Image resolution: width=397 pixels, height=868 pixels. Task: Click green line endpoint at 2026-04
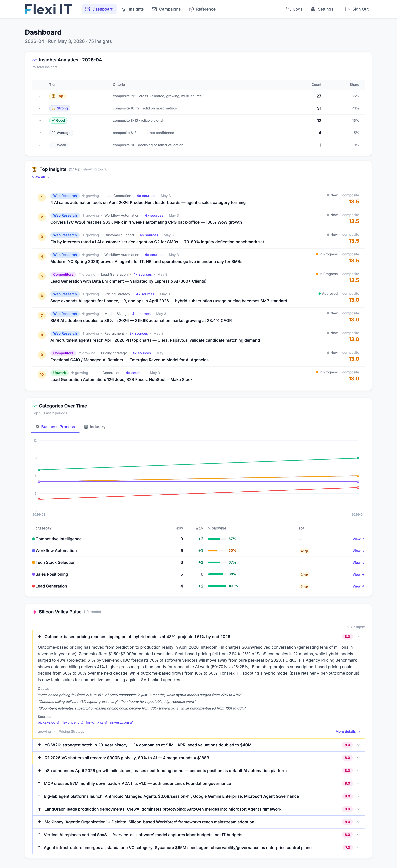[x=358, y=458]
